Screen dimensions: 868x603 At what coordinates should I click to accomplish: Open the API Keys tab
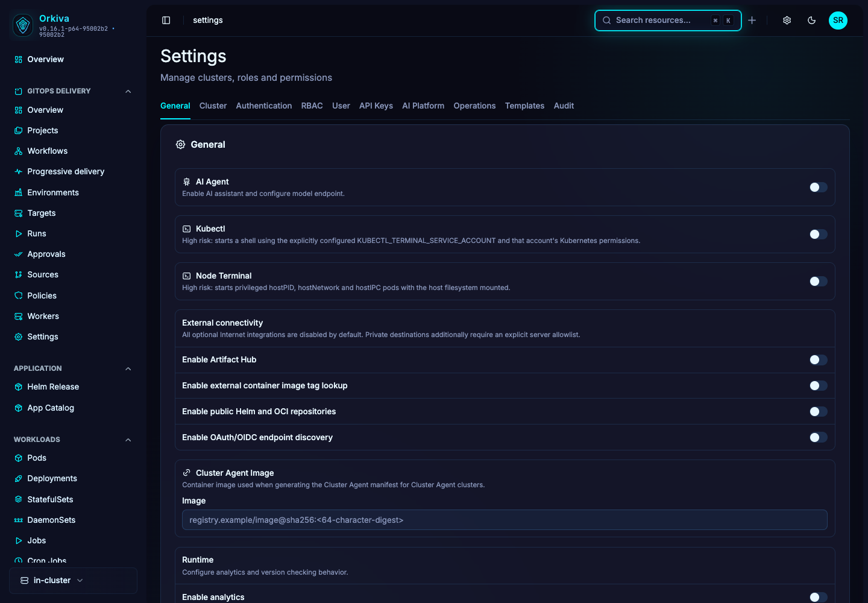(376, 106)
